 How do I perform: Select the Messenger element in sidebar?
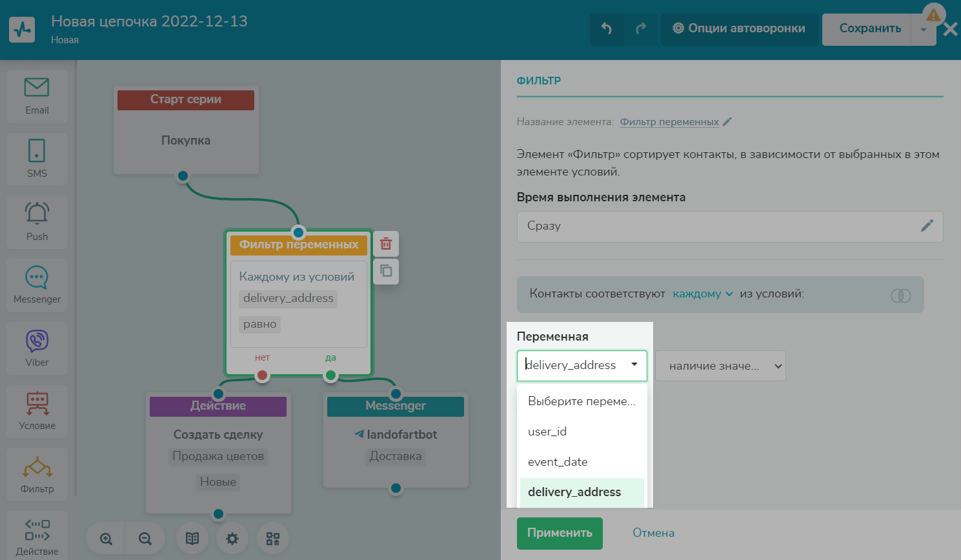37,285
